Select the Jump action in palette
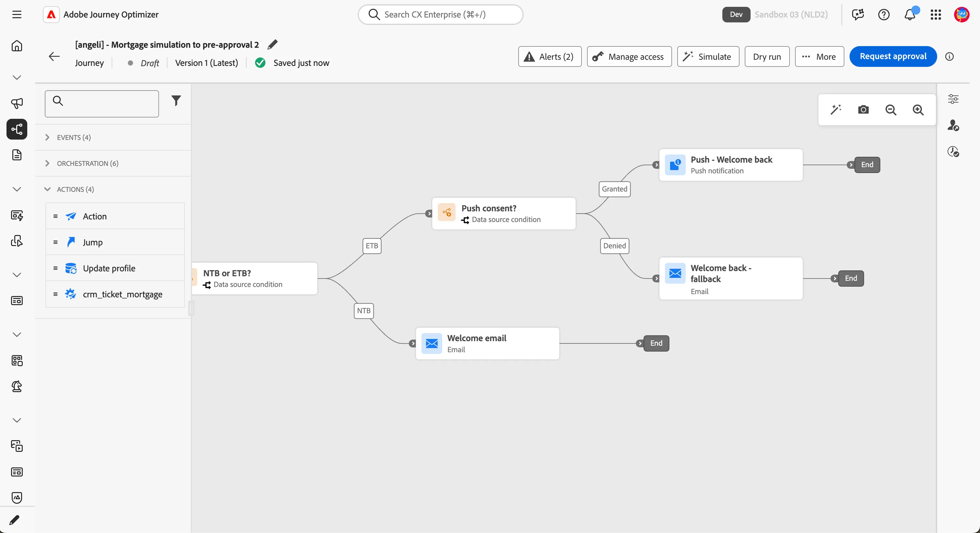This screenshot has width=980, height=533. tap(115, 242)
